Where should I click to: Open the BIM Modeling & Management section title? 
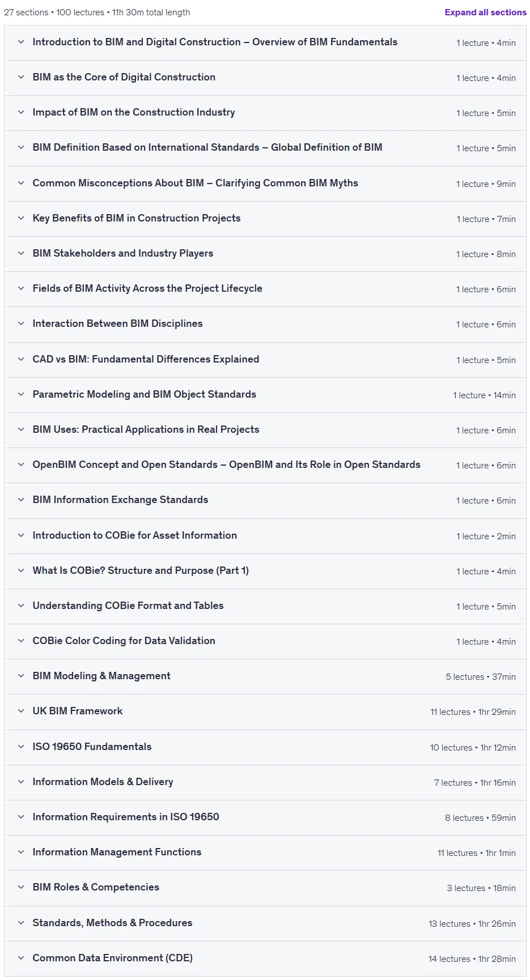[101, 676]
